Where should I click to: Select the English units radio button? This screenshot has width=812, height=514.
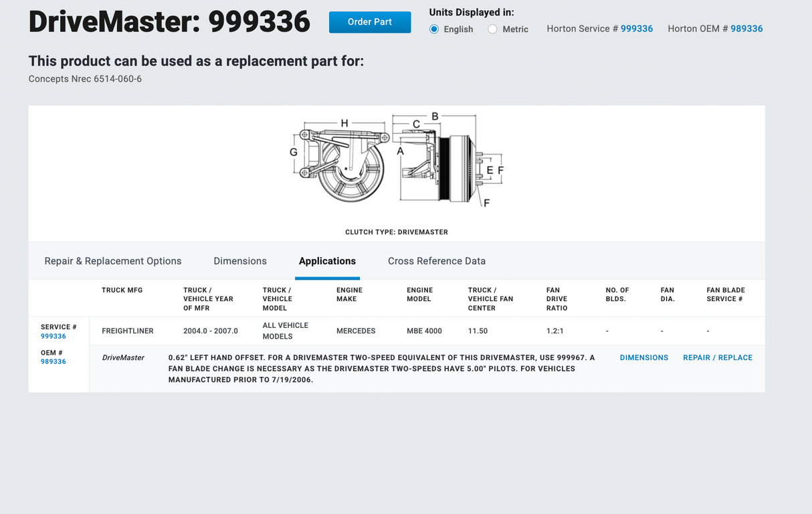[x=434, y=29]
